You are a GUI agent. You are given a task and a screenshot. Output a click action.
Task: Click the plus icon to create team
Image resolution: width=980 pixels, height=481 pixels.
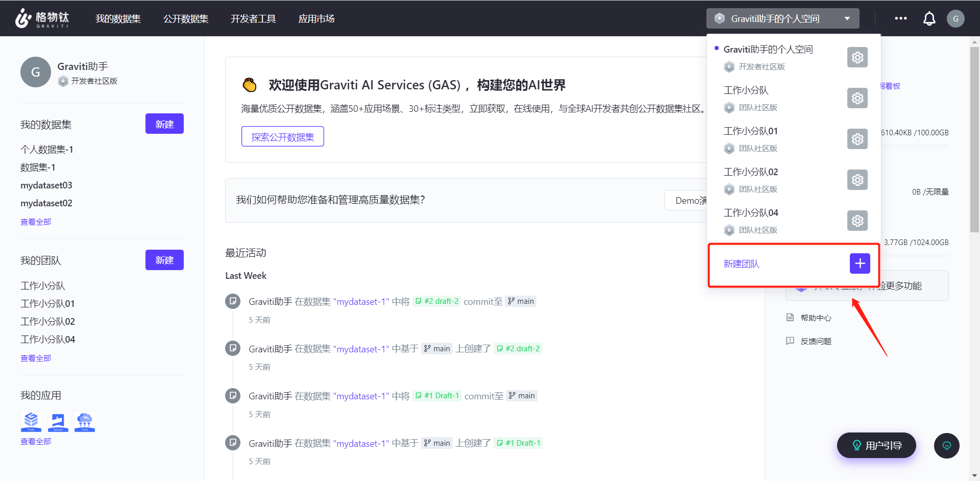pos(860,263)
